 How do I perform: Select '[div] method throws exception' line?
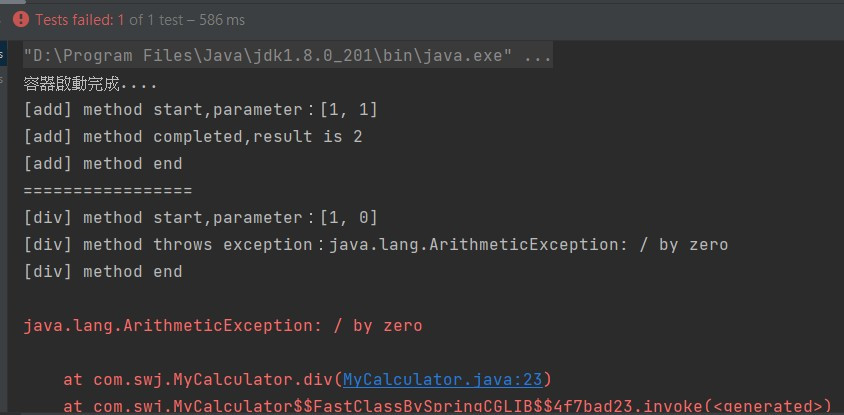(376, 244)
